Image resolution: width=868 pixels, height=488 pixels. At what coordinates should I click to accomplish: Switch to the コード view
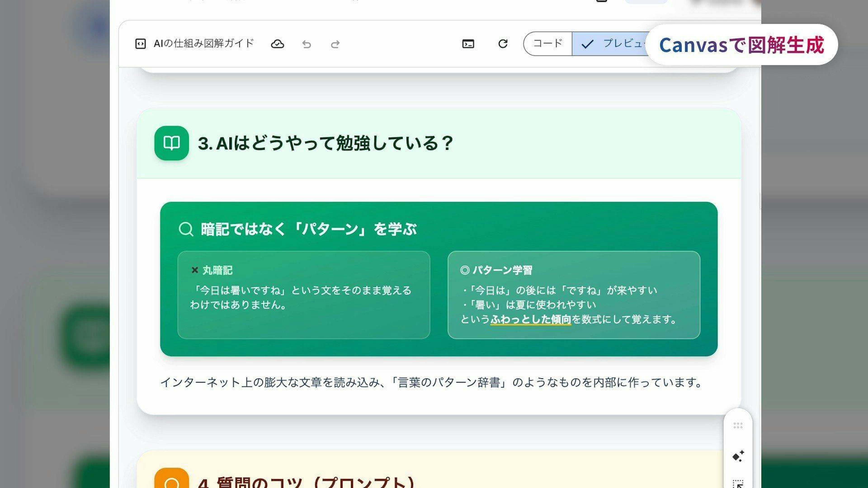click(547, 43)
